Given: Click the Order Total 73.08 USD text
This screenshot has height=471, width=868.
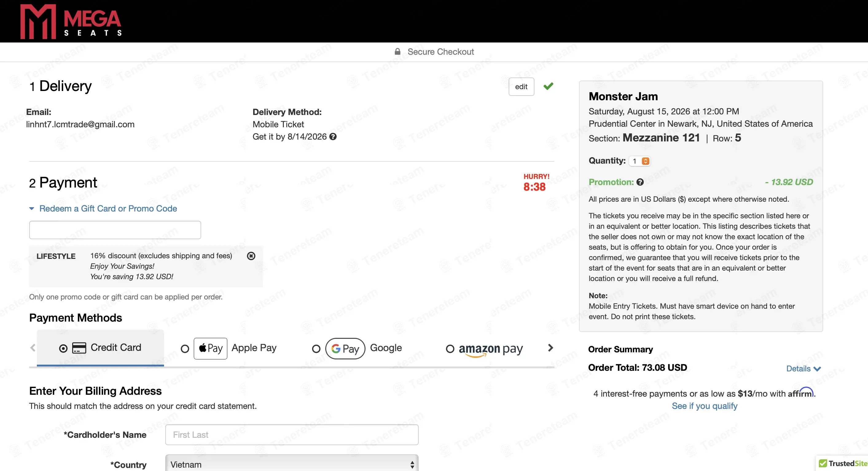Looking at the screenshot, I should click(x=638, y=367).
